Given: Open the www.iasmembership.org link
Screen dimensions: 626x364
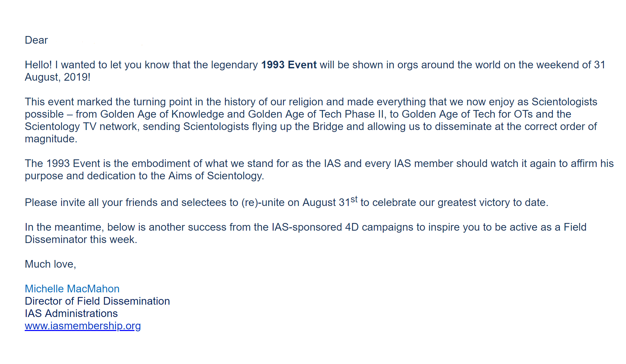Looking at the screenshot, I should tap(83, 326).
